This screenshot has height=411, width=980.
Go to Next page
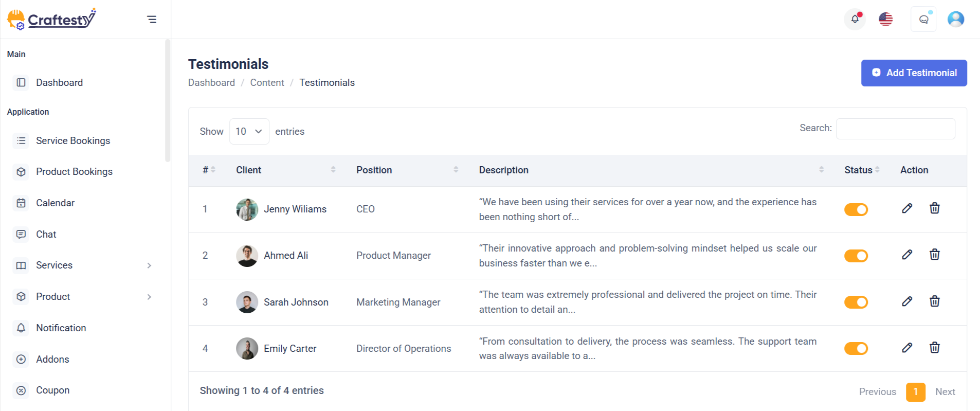pos(945,392)
